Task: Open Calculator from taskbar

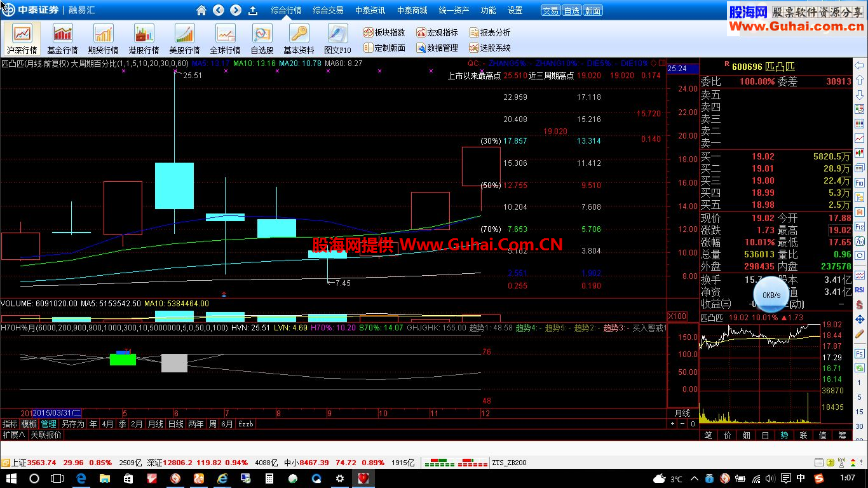Action: [269, 478]
